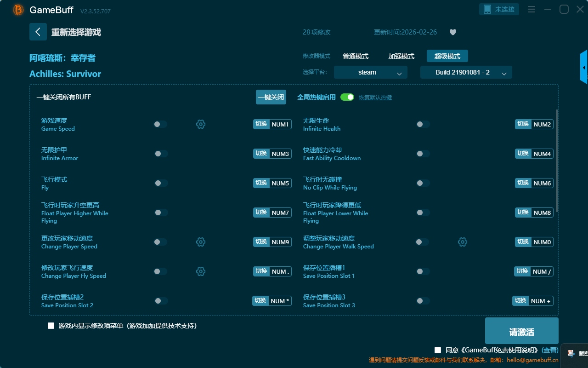Click the 恢复默认热键 link
This screenshot has width=588, height=368.
(x=375, y=98)
